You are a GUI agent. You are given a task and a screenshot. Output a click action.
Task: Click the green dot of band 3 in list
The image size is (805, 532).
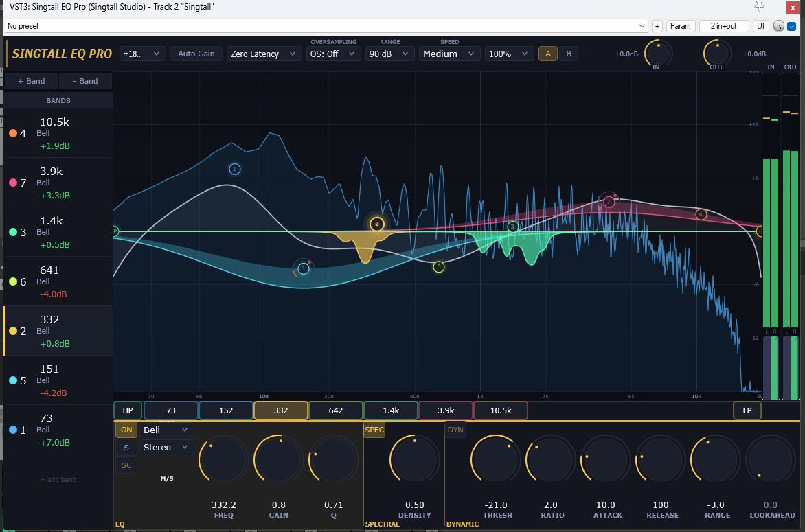(x=13, y=232)
